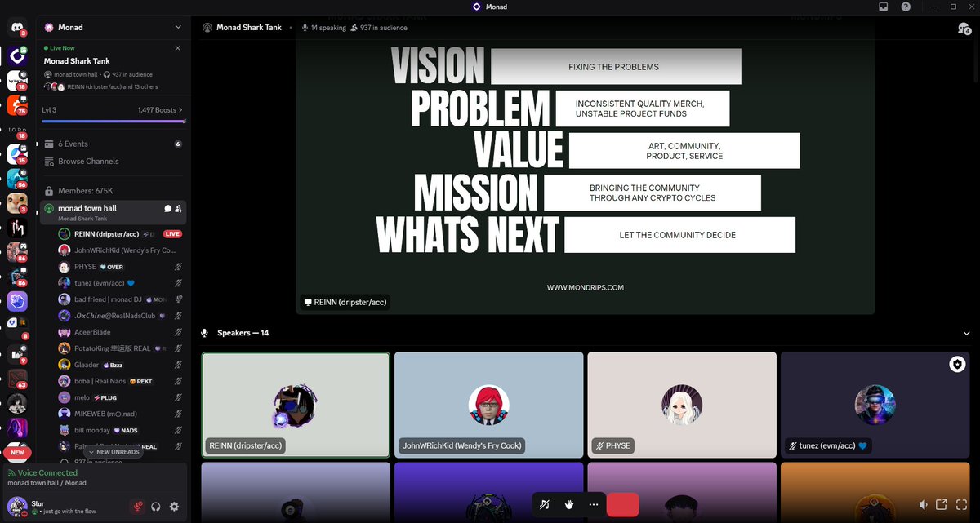
Task: Open Browse Channels
Action: (113, 162)
